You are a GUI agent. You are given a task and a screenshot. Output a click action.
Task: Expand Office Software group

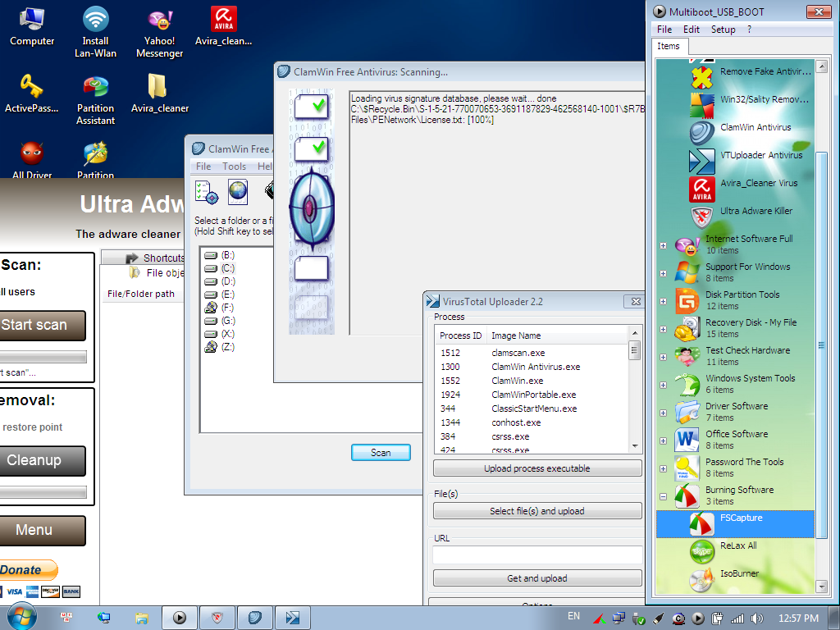pos(663,441)
